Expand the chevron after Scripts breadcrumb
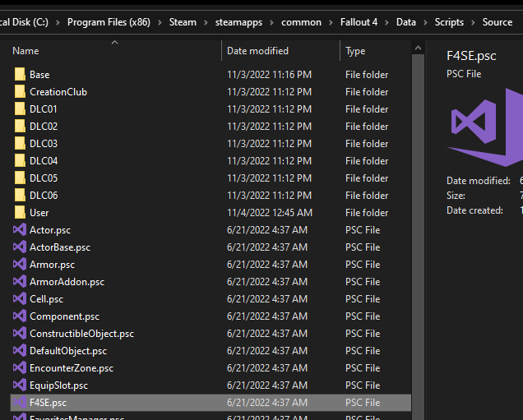Screen dimensions: 523x420 473,22
